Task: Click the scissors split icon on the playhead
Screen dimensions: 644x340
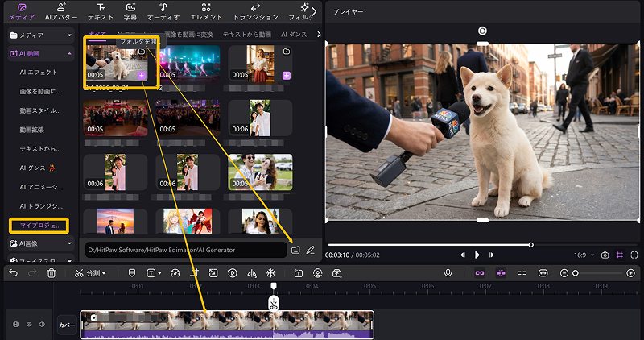Action: (274, 305)
